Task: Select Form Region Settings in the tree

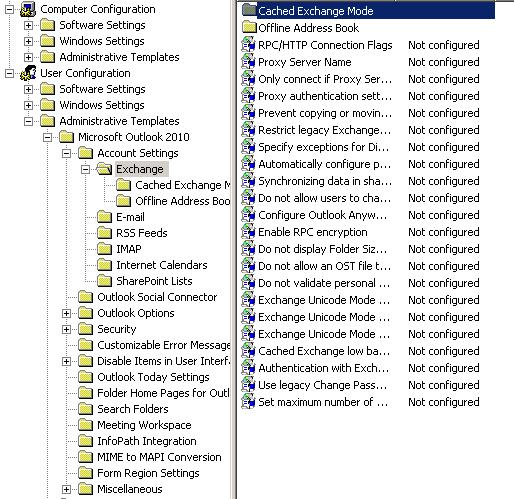Action: pyautogui.click(x=148, y=473)
